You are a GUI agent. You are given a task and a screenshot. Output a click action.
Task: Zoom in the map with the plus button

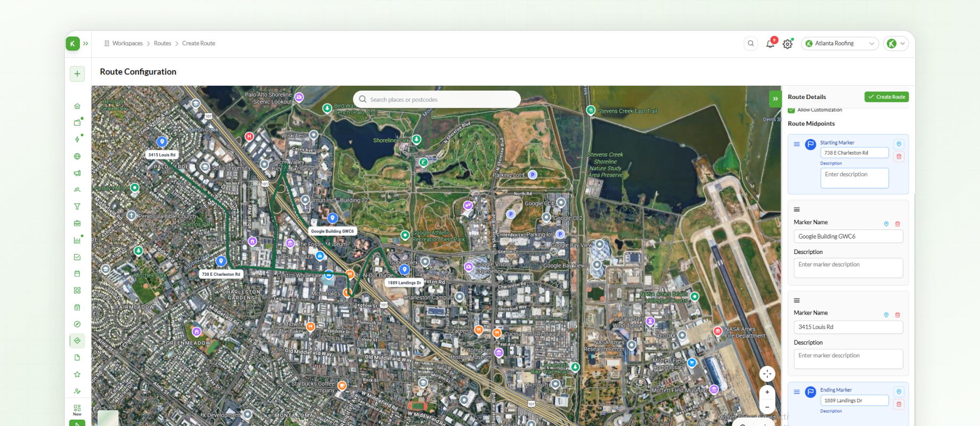(767, 392)
